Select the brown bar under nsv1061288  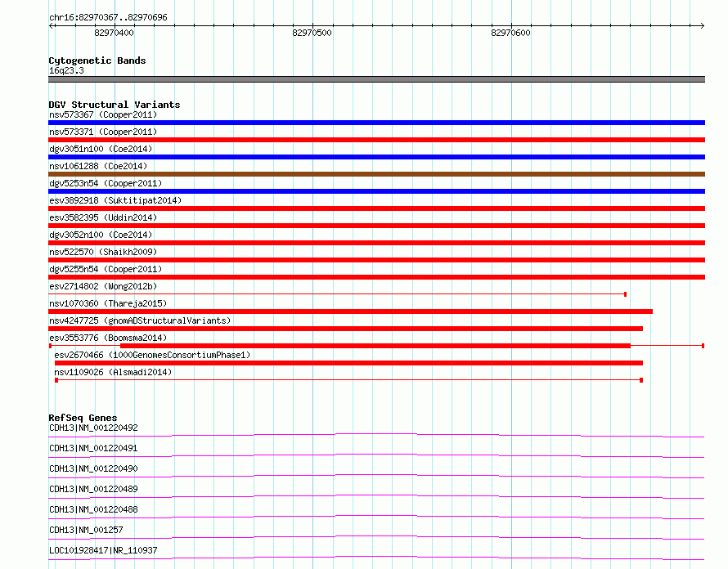click(x=376, y=174)
